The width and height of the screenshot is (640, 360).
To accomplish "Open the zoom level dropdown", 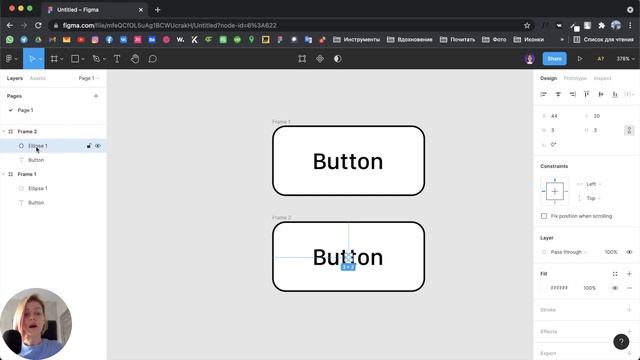I will pos(625,59).
